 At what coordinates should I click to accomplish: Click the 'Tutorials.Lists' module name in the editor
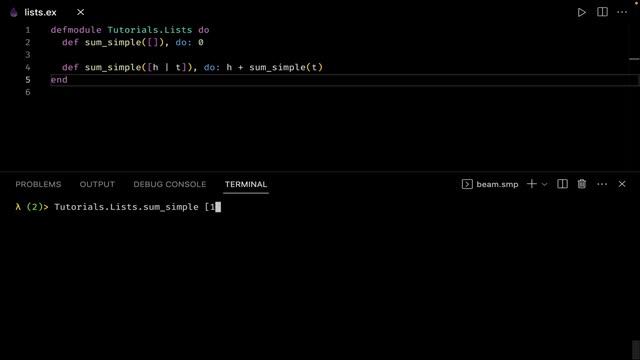tap(150, 30)
